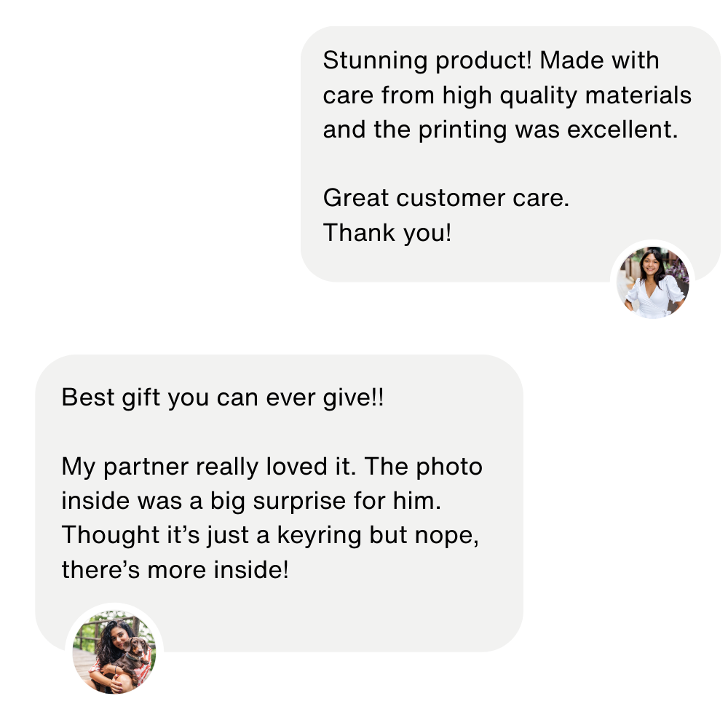Select the line 'Stunning product! Made with'
The height and width of the screenshot is (728, 728).
click(x=491, y=61)
